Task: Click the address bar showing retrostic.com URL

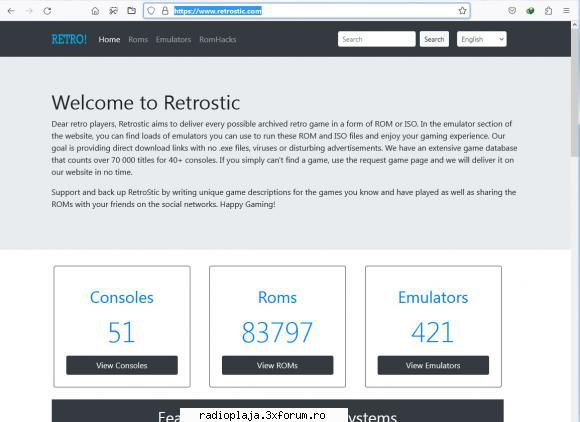Action: 307,11
